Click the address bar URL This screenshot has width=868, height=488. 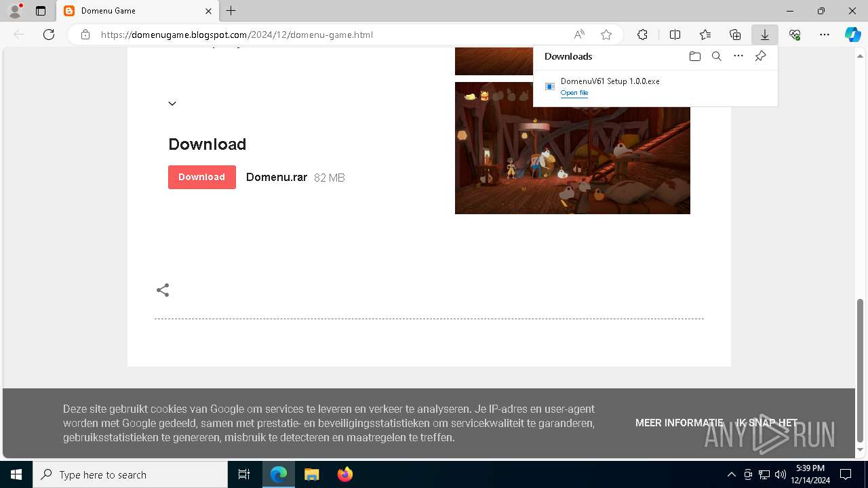237,35
